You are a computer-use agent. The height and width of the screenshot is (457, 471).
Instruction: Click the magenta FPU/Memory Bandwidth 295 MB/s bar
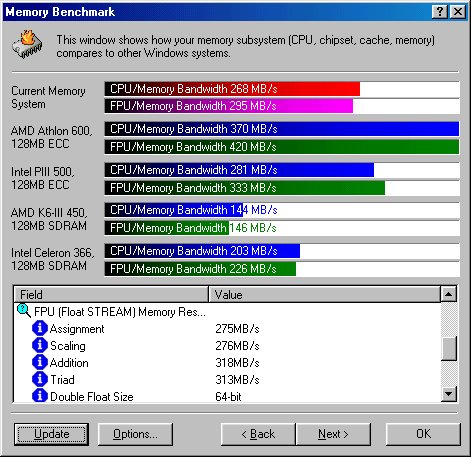(229, 106)
